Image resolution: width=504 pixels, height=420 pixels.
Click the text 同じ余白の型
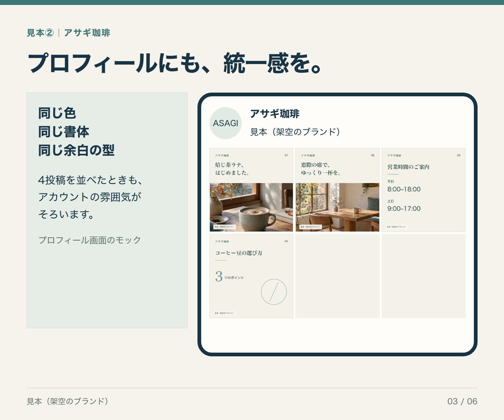tap(76, 150)
